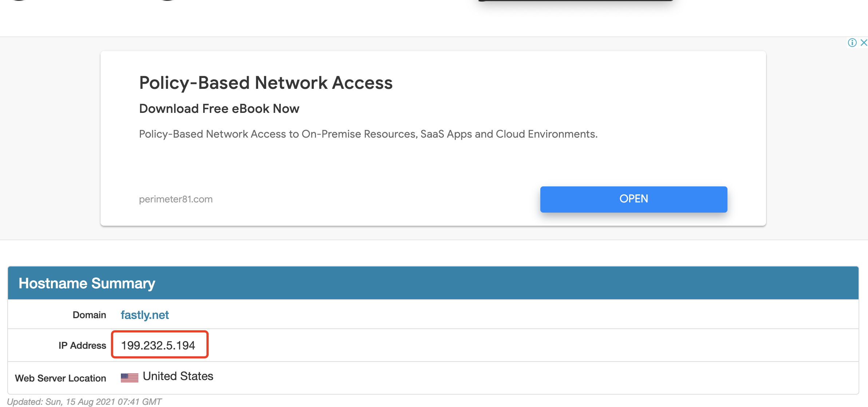Select the IP address 199.232.5.194

[158, 345]
